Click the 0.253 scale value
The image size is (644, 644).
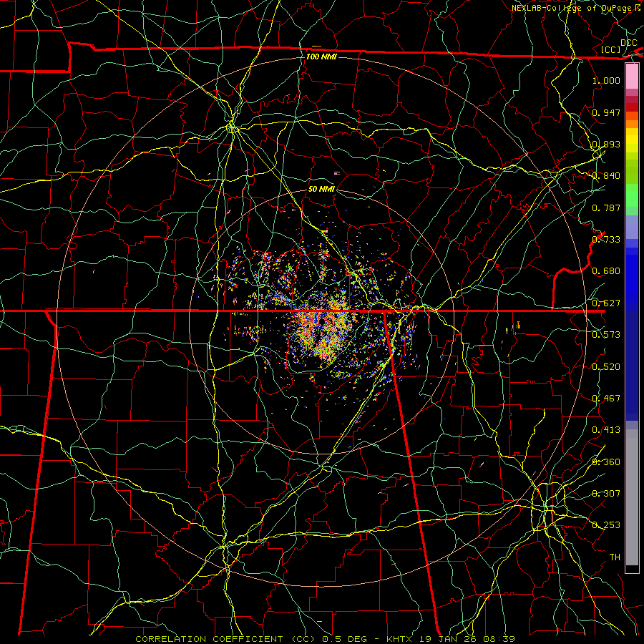tap(606, 525)
